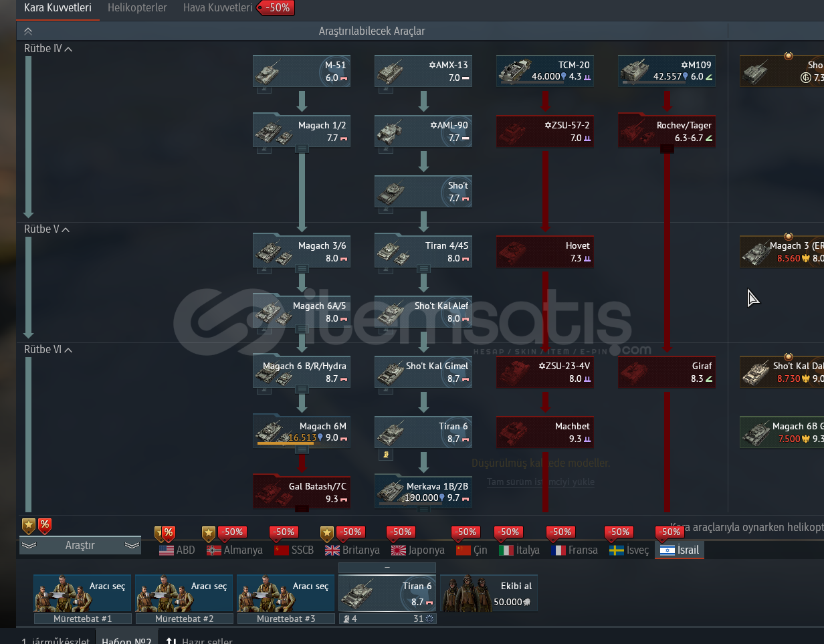Switch to the İtalya nation tab
This screenshot has height=644, width=824.
519,550
